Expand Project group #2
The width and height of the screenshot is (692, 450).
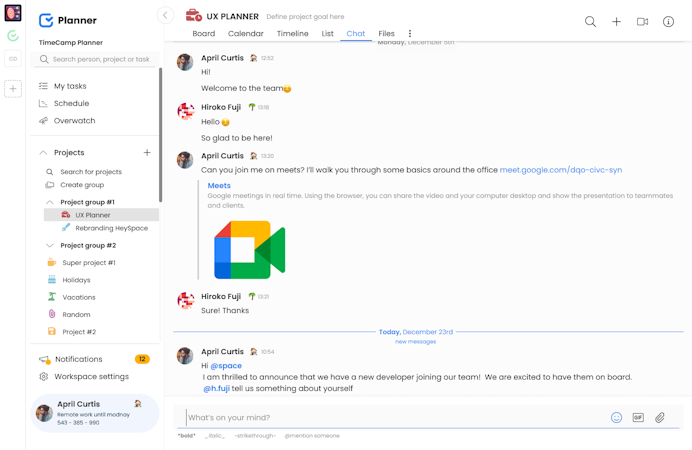coord(50,245)
